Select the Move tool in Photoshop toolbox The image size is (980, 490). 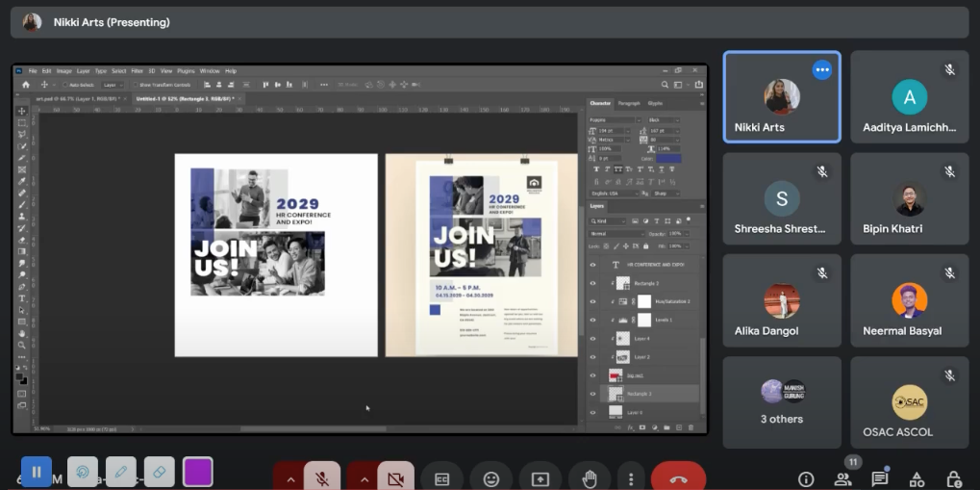pos(22,111)
